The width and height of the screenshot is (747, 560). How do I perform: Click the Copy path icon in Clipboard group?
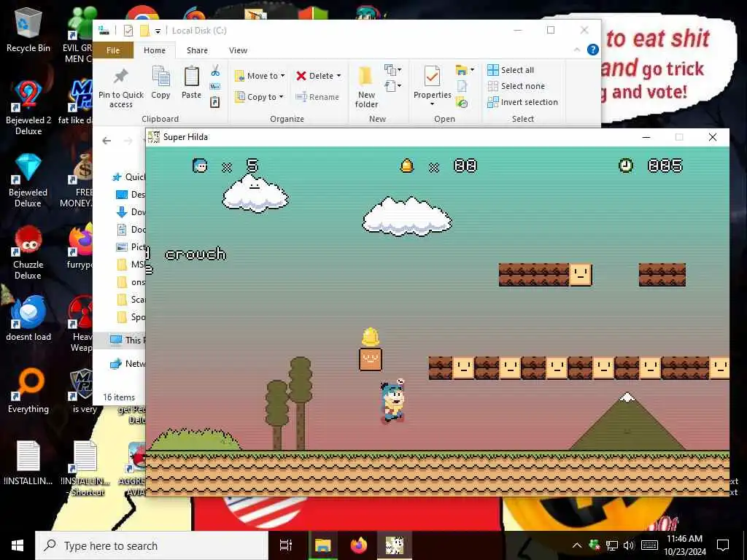(x=215, y=86)
